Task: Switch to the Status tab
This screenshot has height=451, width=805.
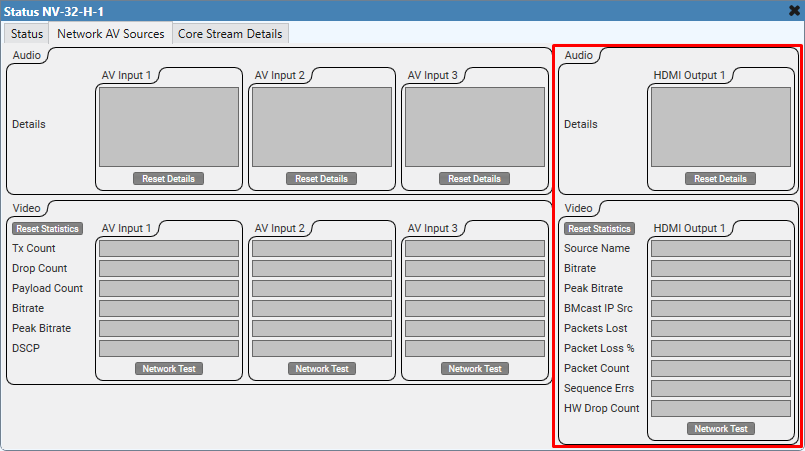Action: click(x=27, y=34)
